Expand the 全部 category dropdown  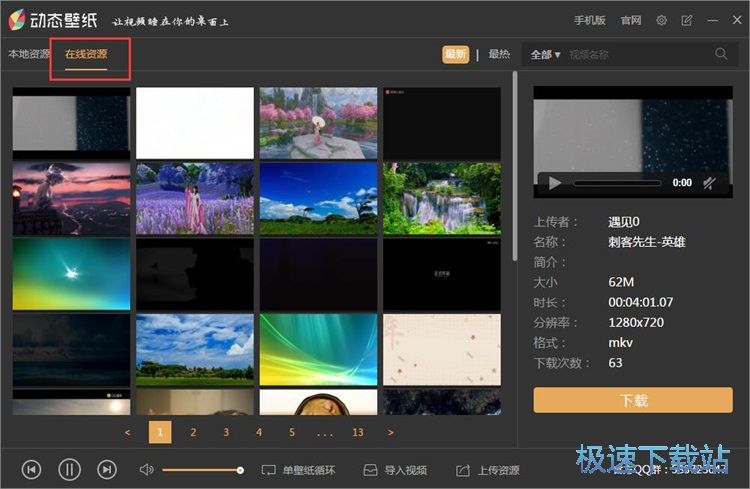point(546,54)
